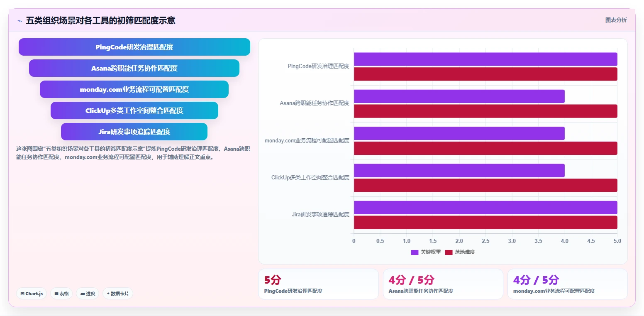The height and width of the screenshot is (316, 644).
Task: Click the x-axis tick value 4.5
Action: tap(591, 241)
